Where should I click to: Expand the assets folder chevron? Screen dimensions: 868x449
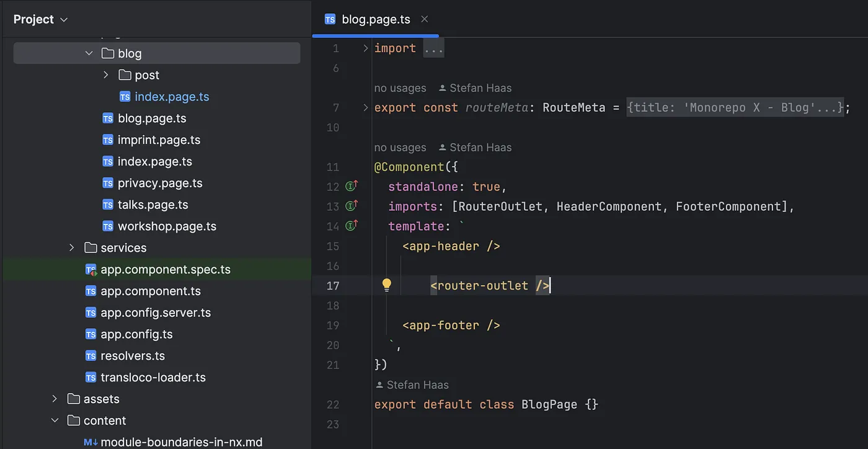tap(55, 399)
